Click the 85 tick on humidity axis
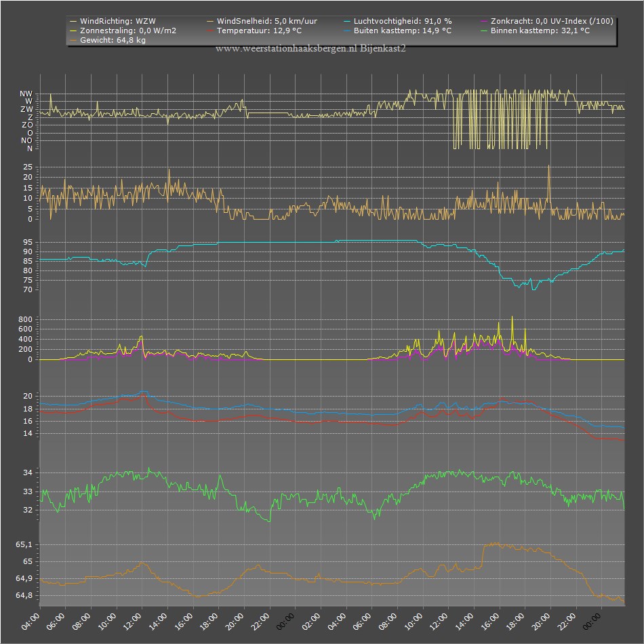The height and width of the screenshot is (644, 644). [28, 261]
